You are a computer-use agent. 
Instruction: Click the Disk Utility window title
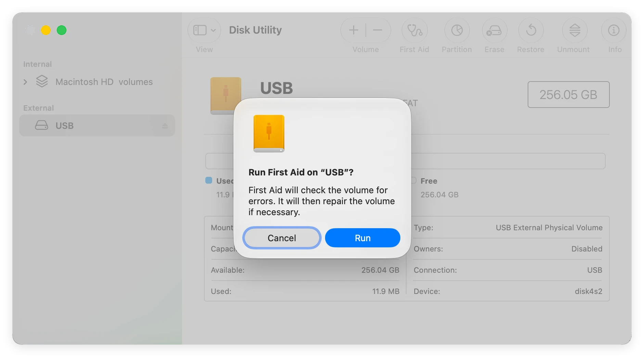click(x=255, y=30)
